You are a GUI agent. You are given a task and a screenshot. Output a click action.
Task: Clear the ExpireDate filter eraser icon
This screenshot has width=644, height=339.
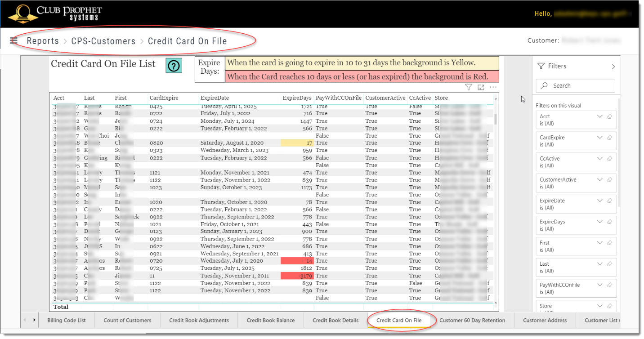click(609, 201)
